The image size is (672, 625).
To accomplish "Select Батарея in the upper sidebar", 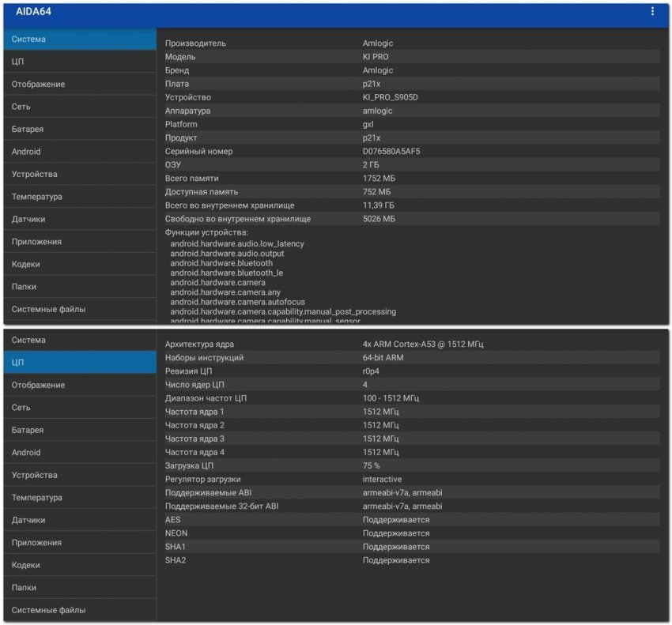I will (x=80, y=129).
